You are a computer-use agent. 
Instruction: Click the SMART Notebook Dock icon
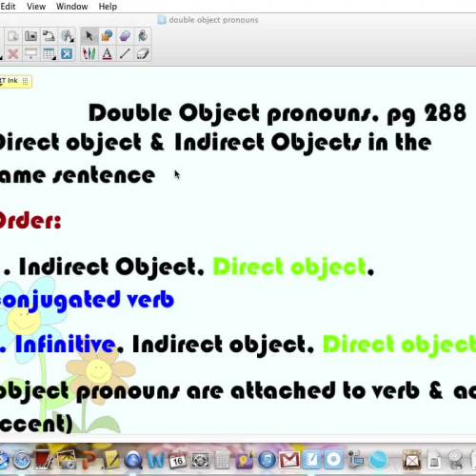click(311, 460)
